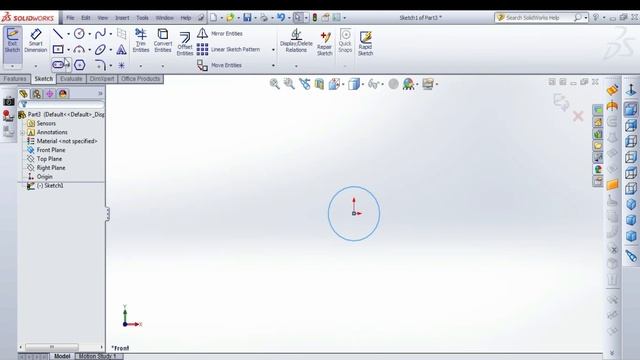The width and height of the screenshot is (640, 360).
Task: Open the spline tool dropdown arrow
Action: (x=111, y=34)
